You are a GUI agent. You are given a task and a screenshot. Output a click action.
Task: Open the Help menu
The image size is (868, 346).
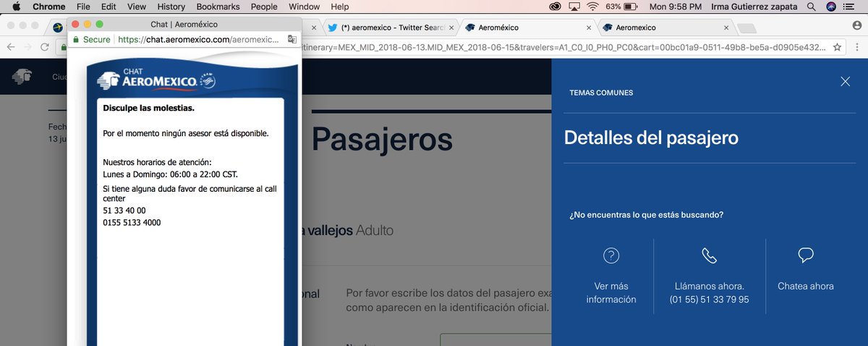(x=340, y=7)
